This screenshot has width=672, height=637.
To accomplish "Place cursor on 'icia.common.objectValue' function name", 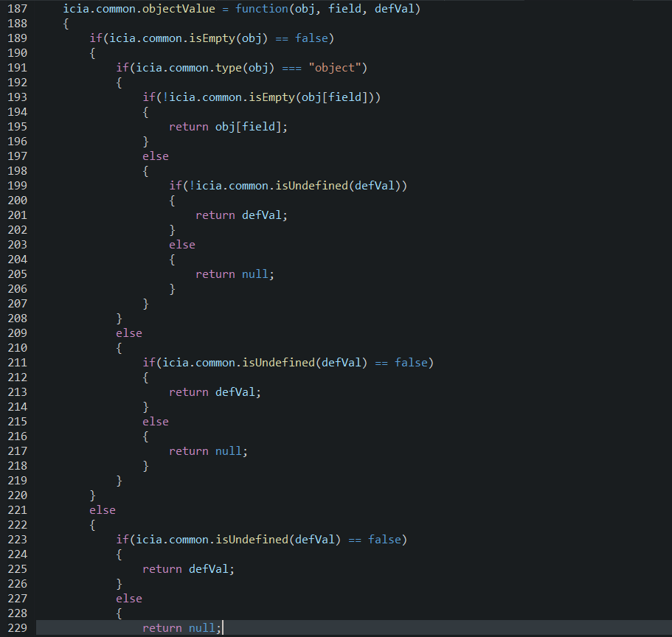I will pos(139,9).
